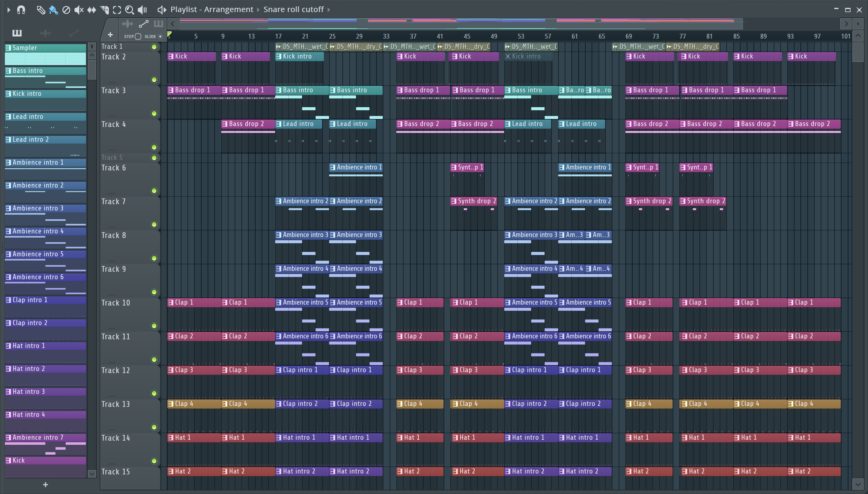Select the Paint brush tool
This screenshot has width=868, height=494.
[54, 10]
